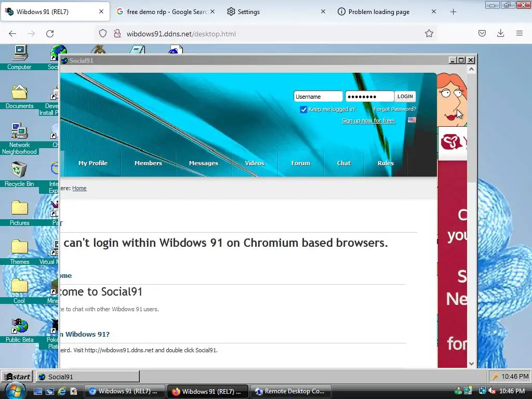
Task: Open a new Firefox tab
Action: point(453,12)
